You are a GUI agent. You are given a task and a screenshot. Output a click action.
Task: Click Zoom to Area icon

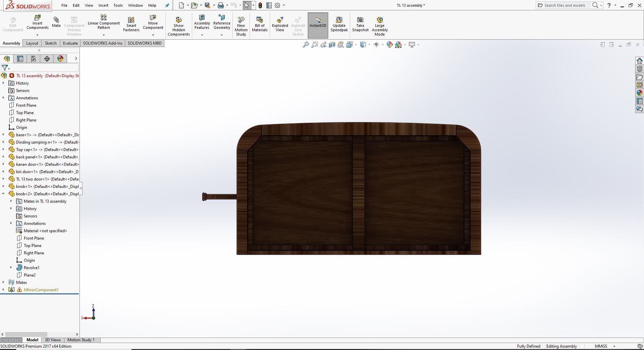coord(314,45)
